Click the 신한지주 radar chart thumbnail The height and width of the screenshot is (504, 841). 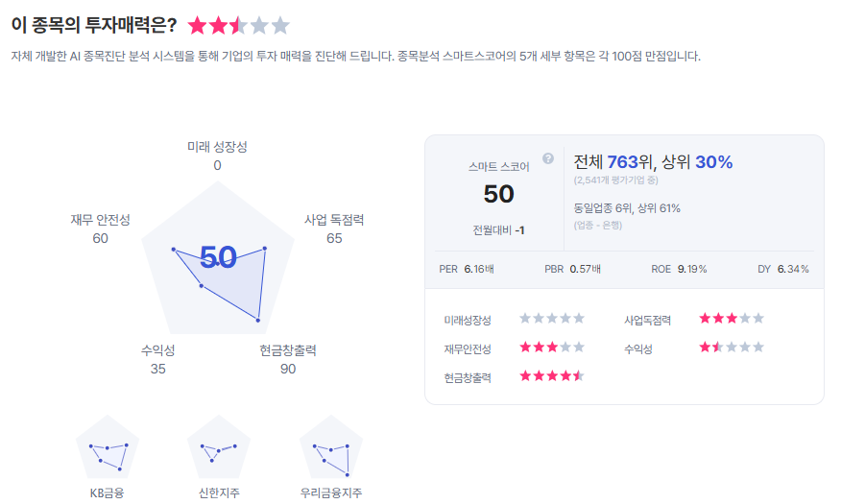pyautogui.click(x=219, y=448)
